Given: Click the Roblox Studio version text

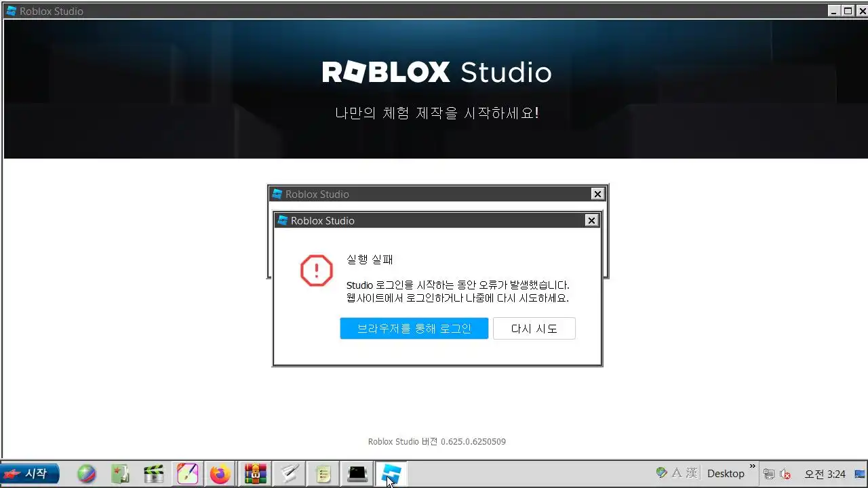Looking at the screenshot, I should point(437,442).
